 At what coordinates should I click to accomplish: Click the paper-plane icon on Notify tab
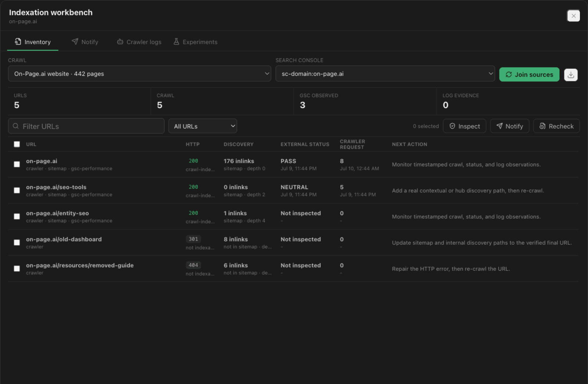coord(75,42)
